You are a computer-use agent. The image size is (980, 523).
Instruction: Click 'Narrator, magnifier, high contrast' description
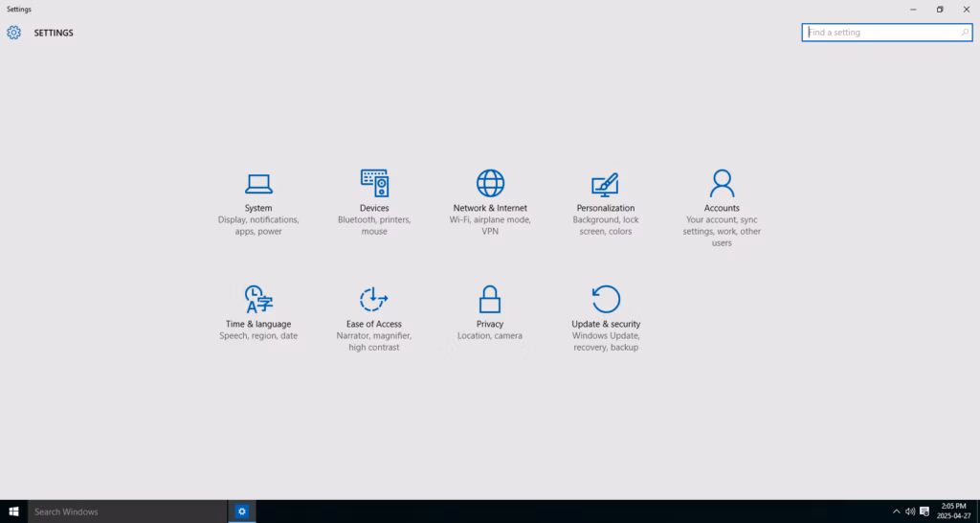(374, 342)
